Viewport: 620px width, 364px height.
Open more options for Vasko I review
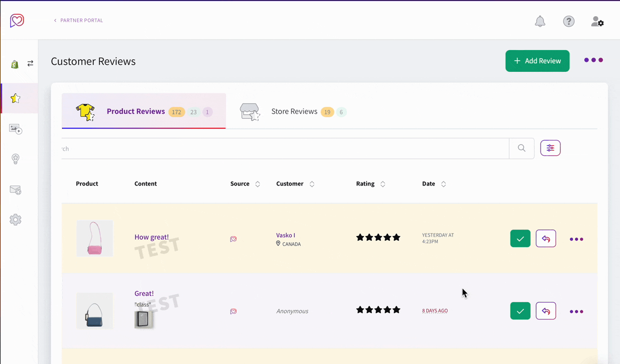(577, 239)
